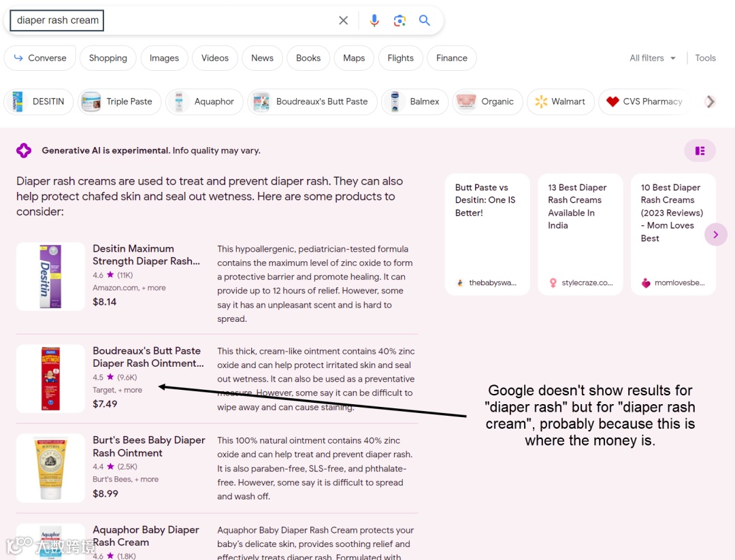The image size is (735, 560).
Task: Open Aquaphor Baby Diaper Rash Cream title
Action: (146, 536)
